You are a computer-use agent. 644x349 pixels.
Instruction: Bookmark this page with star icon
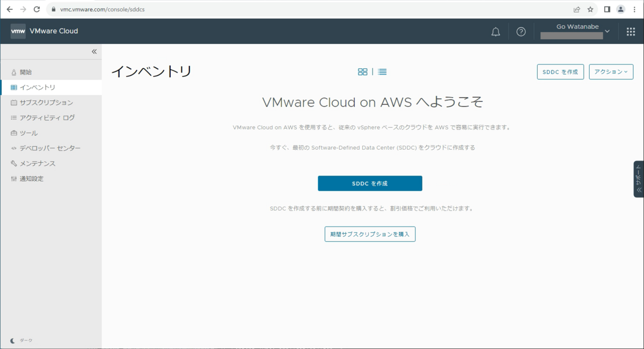(590, 9)
